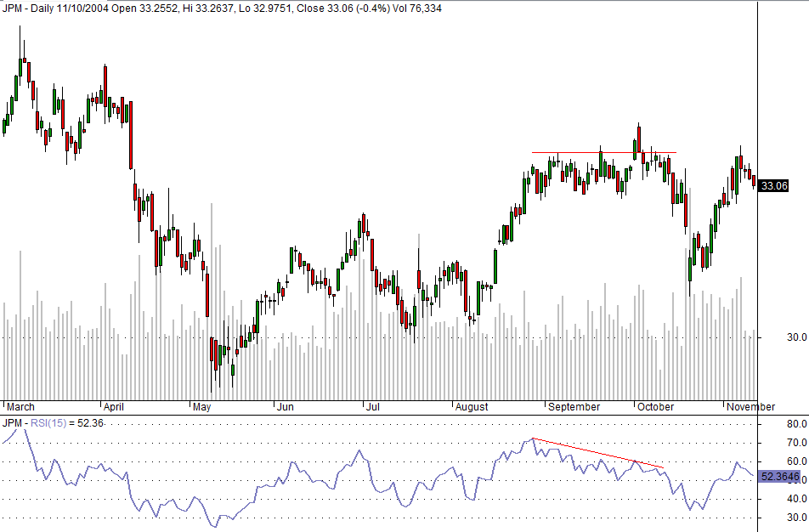Click the highlighted 52.3646 RSI value tag
Screen dimensions: 809x532
pos(779,476)
